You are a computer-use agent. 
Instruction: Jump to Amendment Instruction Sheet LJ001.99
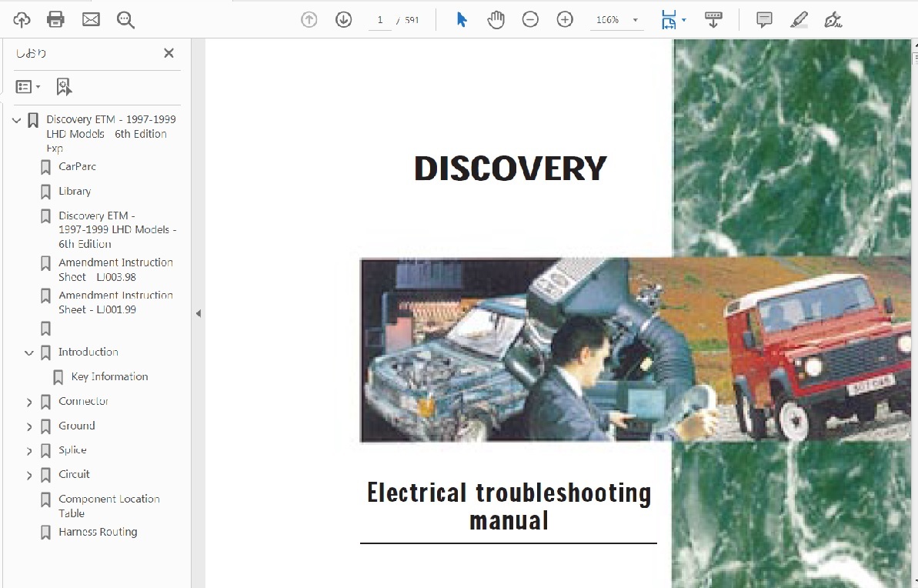pyautogui.click(x=115, y=302)
